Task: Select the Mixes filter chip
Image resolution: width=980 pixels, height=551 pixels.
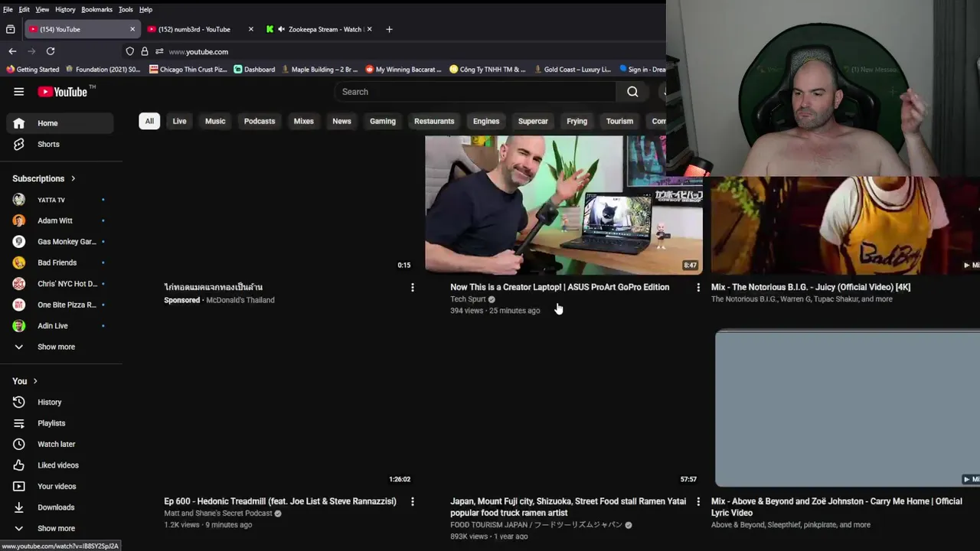Action: tap(304, 121)
